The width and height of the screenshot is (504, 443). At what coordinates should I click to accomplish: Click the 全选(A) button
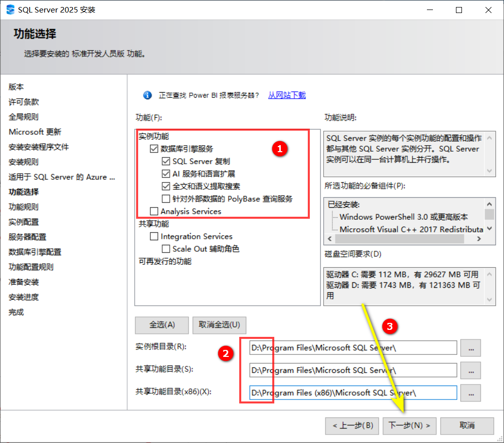(x=162, y=325)
